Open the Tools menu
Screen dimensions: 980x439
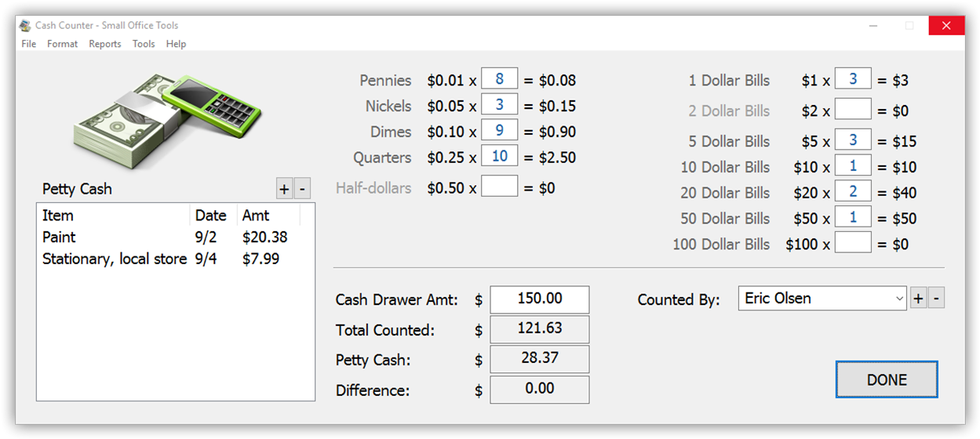pos(144,44)
